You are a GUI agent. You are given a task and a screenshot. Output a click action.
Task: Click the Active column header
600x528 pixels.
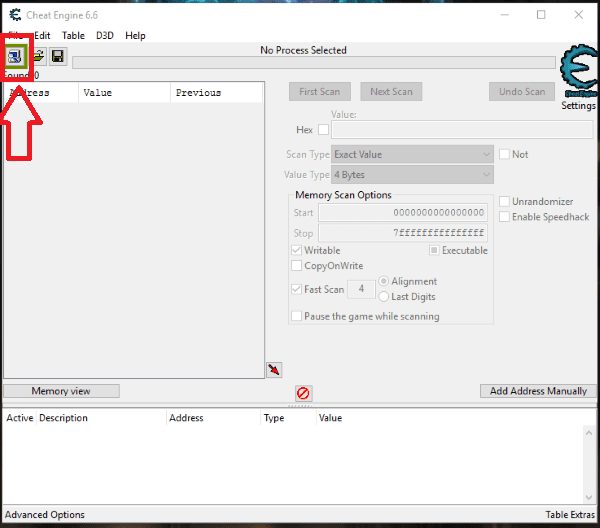20,418
